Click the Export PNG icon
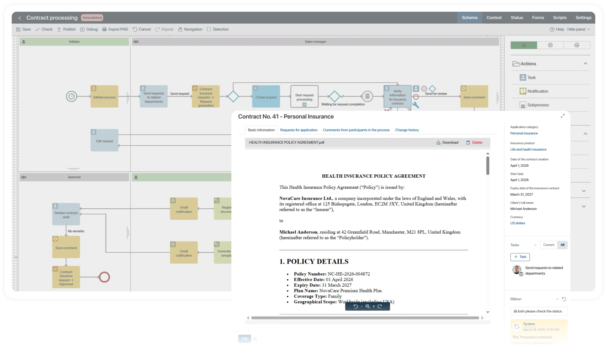 point(104,29)
